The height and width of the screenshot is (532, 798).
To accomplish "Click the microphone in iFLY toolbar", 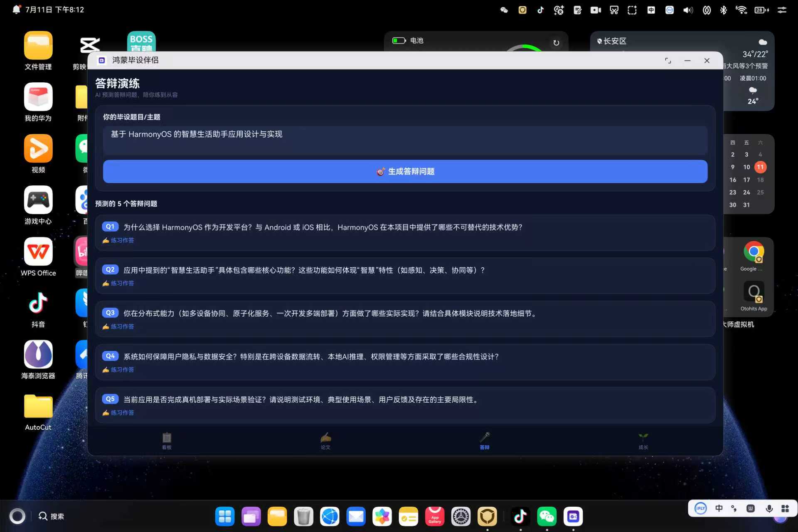I will tap(769, 508).
